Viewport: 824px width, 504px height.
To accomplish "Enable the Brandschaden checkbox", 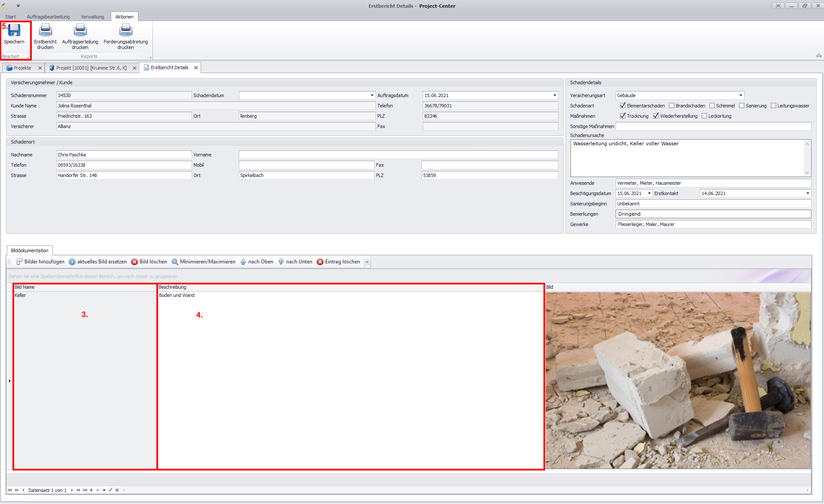I will point(671,106).
